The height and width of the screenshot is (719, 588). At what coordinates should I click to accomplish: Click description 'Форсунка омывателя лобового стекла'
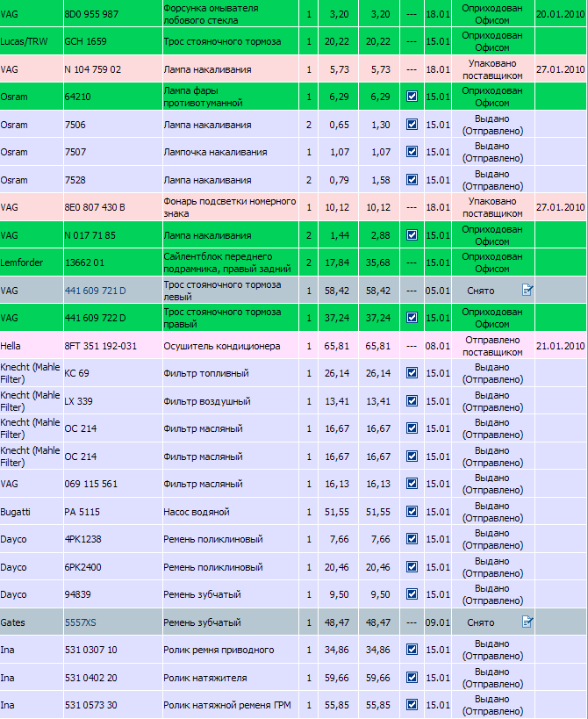point(211,14)
